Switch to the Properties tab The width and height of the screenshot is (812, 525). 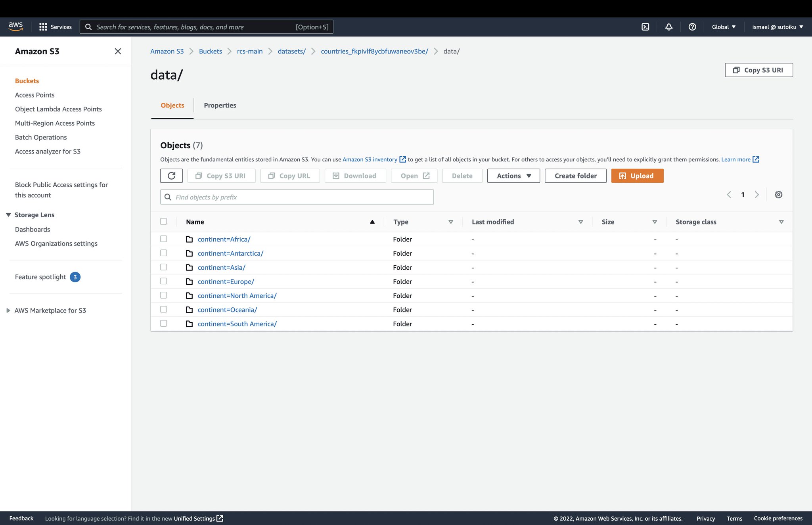[x=220, y=105]
